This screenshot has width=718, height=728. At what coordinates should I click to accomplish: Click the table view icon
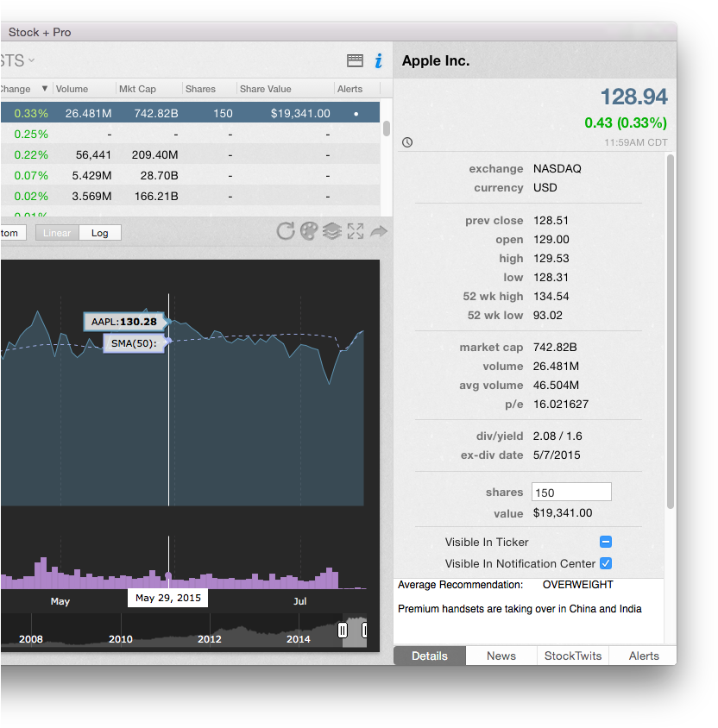tap(355, 60)
